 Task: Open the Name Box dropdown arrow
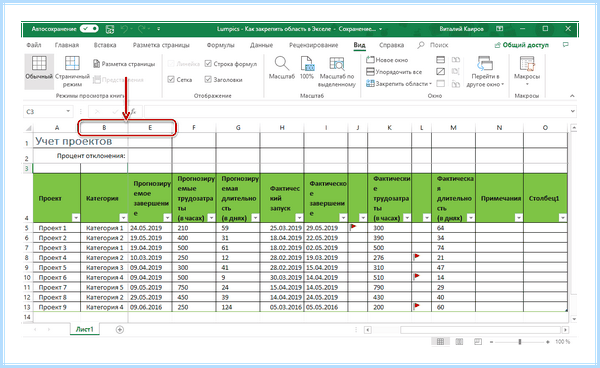[68, 111]
